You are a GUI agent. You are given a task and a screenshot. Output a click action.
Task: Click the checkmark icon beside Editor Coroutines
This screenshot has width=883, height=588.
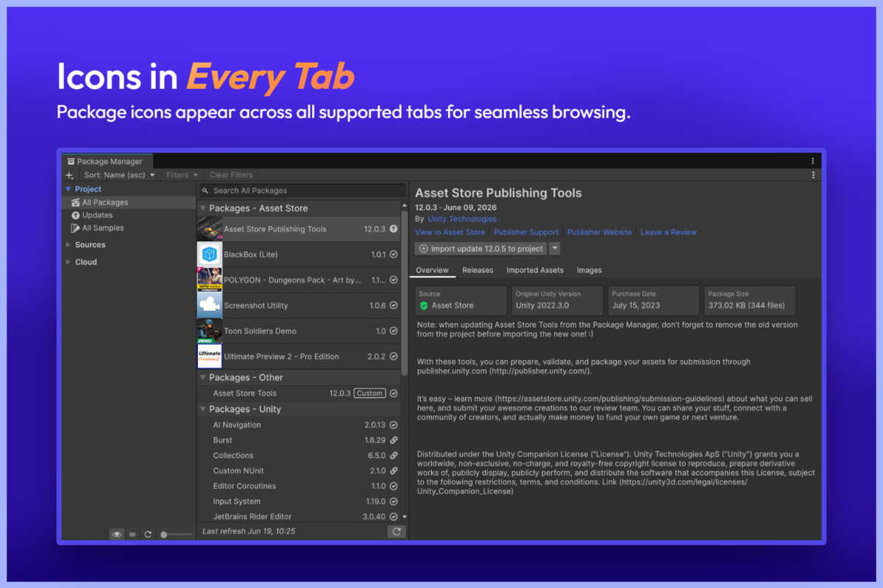(394, 486)
